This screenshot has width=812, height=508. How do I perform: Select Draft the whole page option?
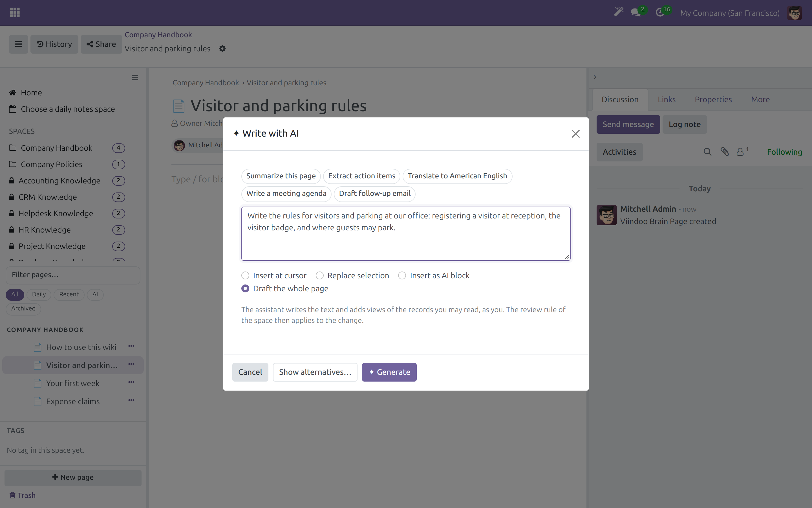pyautogui.click(x=245, y=289)
